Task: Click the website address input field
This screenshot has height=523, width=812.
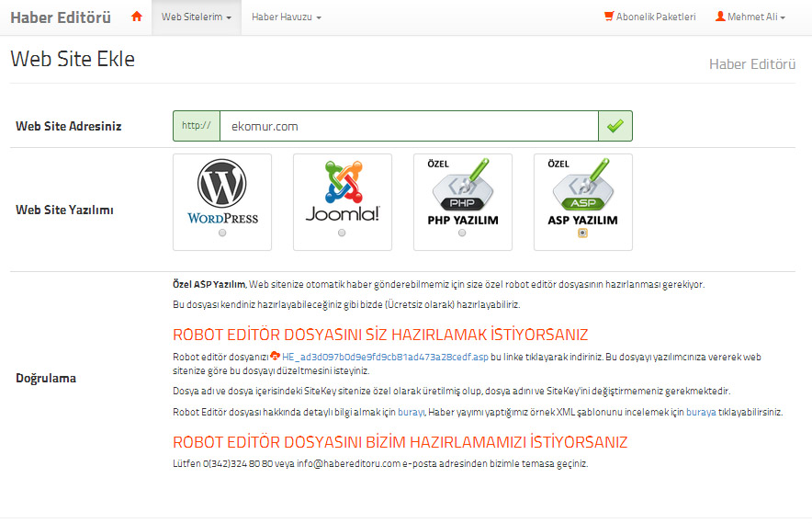Action: pyautogui.click(x=409, y=126)
